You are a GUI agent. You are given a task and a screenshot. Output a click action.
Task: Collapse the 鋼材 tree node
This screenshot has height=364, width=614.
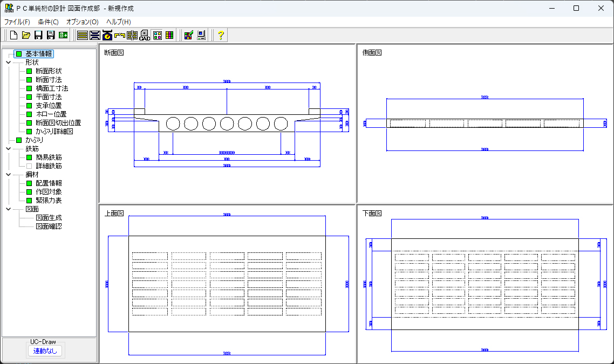8,175
